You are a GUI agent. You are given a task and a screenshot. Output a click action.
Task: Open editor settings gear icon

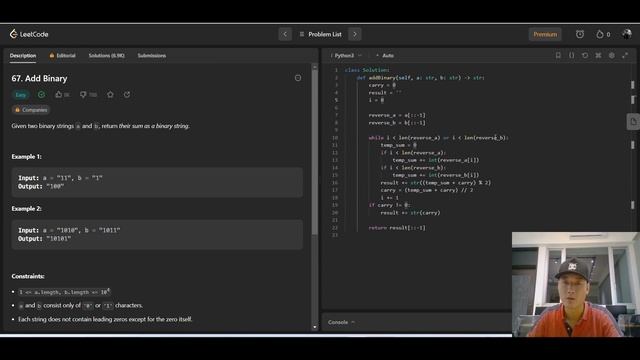tap(611, 55)
